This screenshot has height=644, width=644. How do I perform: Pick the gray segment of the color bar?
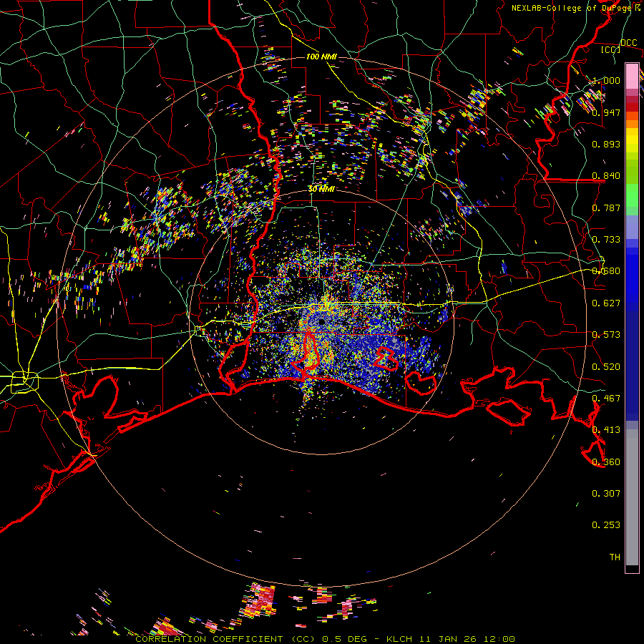pyautogui.click(x=632, y=497)
